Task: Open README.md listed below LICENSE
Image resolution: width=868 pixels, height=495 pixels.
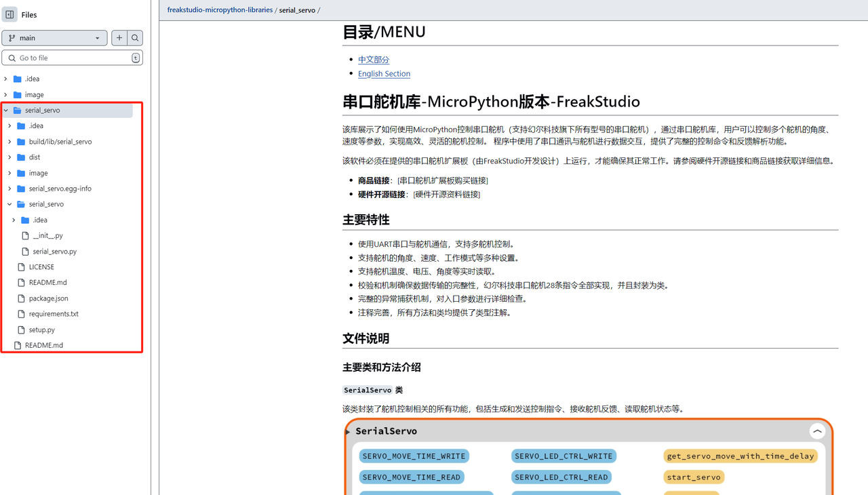Action: point(48,283)
